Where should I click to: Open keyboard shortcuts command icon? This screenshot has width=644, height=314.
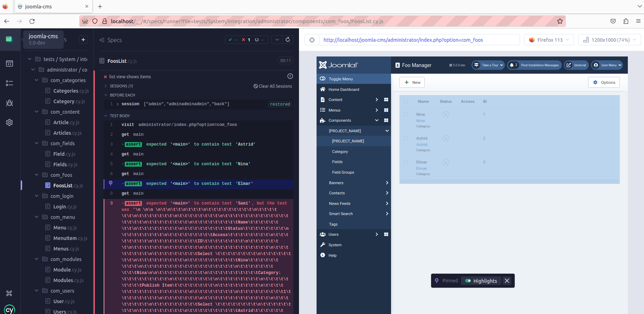coord(9,293)
